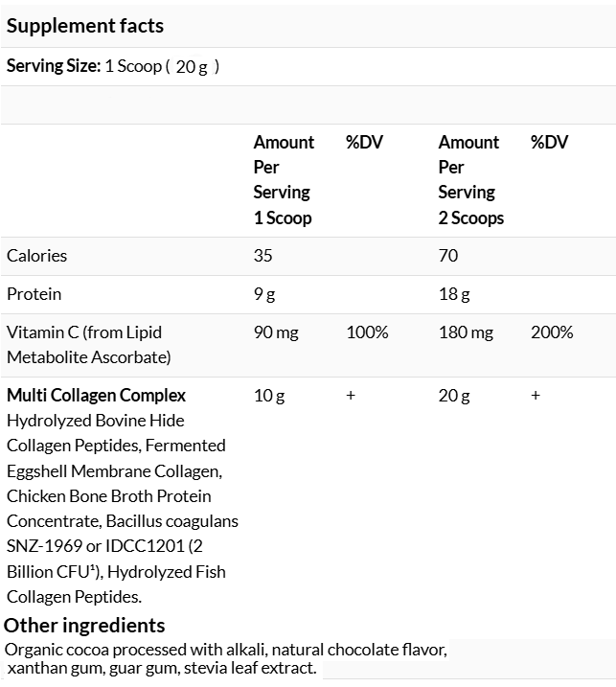Click the Other ingredients heading
616x687 pixels.
[x=84, y=626]
